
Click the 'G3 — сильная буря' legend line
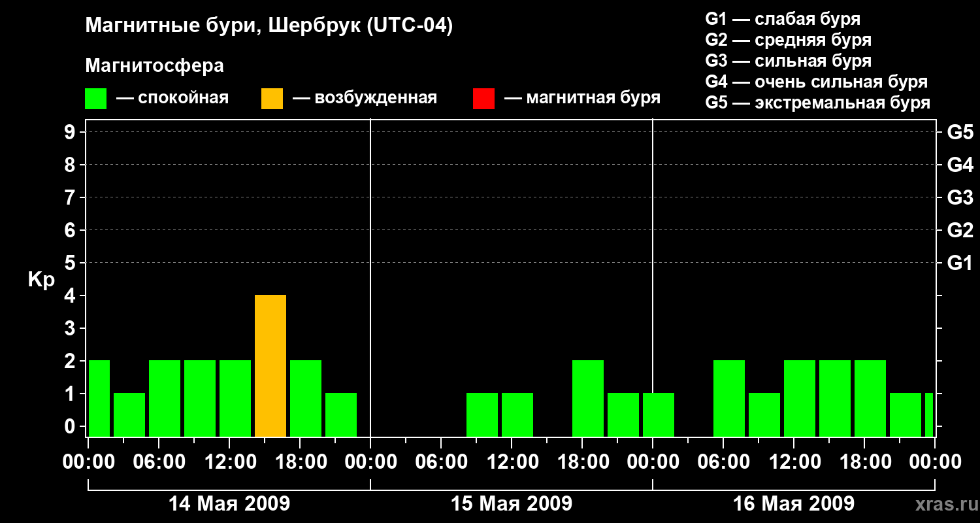click(x=789, y=61)
